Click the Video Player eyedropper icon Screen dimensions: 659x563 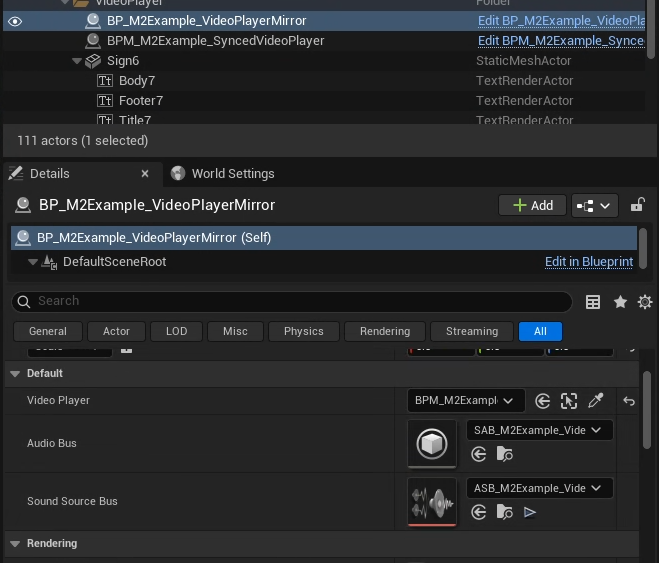596,401
